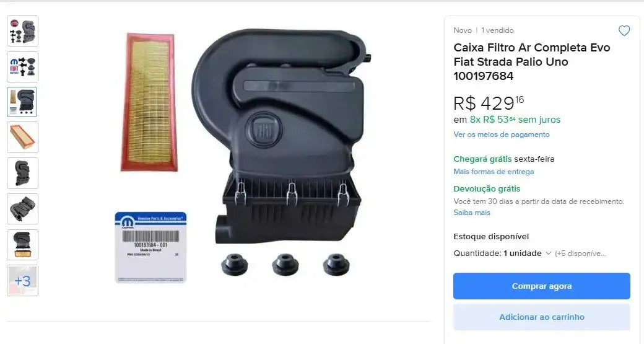The image size is (644, 344).
Task: Click the Mopar part label in main image
Action: pos(150,247)
